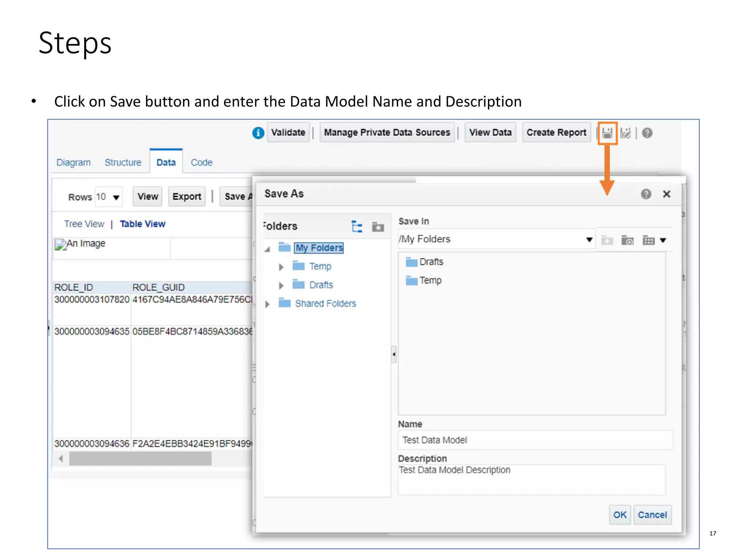Image resolution: width=747 pixels, height=560 pixels.
Task: Click the Save floppy disk icon
Action: (x=607, y=133)
